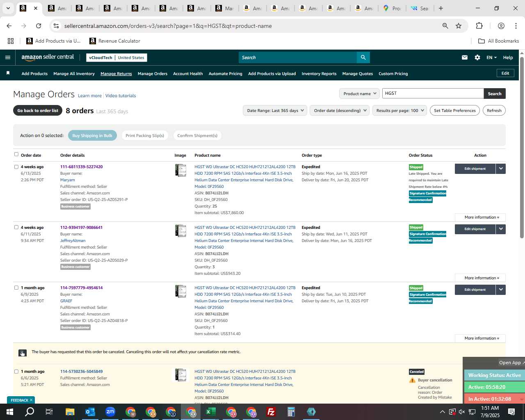Click the magnifier search button in header
This screenshot has width=525, height=420.
click(x=363, y=57)
